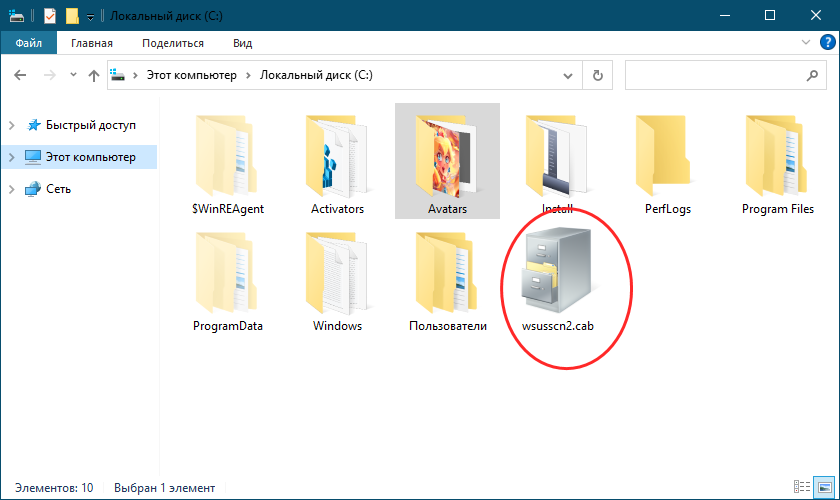Screen dimensions: 840x500
Task: Click the address bar drive icon
Action: click(x=117, y=75)
